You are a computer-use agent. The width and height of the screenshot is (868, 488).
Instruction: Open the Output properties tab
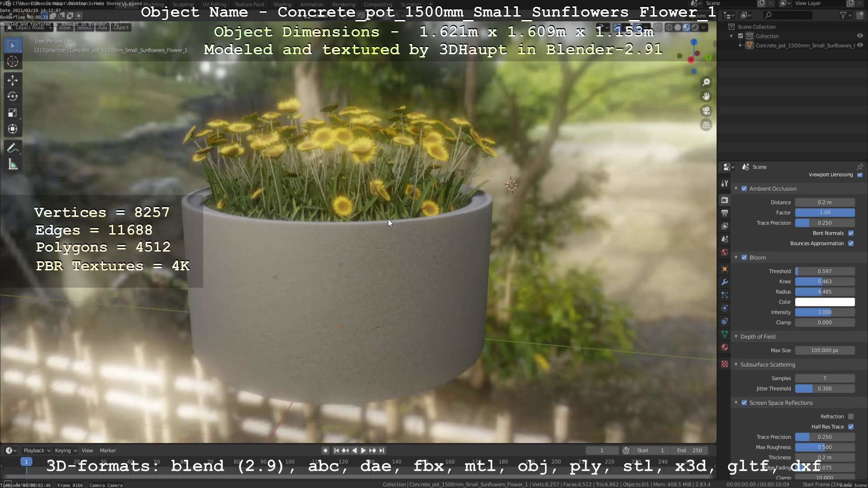click(x=725, y=213)
